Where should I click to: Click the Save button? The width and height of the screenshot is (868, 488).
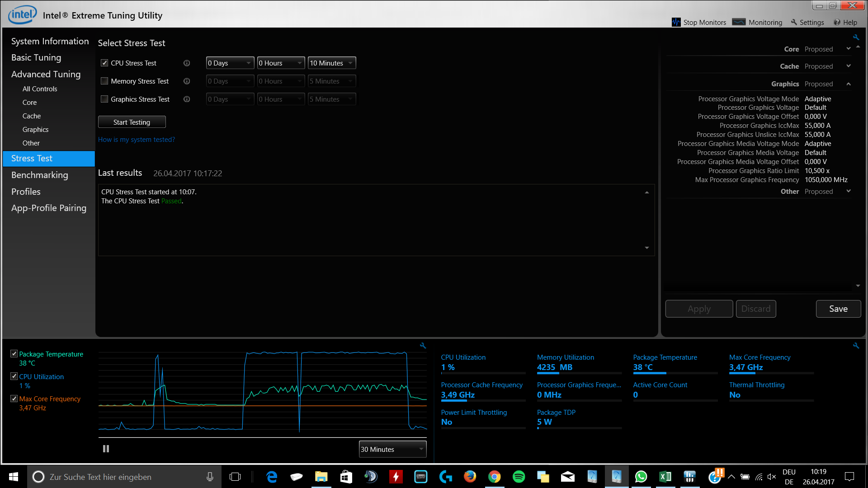(x=838, y=309)
